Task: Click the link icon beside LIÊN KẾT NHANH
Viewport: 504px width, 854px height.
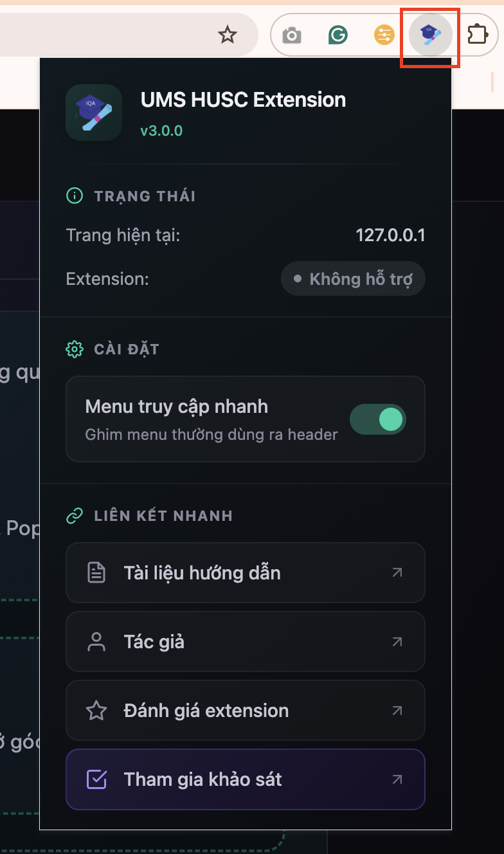Action: click(x=75, y=515)
